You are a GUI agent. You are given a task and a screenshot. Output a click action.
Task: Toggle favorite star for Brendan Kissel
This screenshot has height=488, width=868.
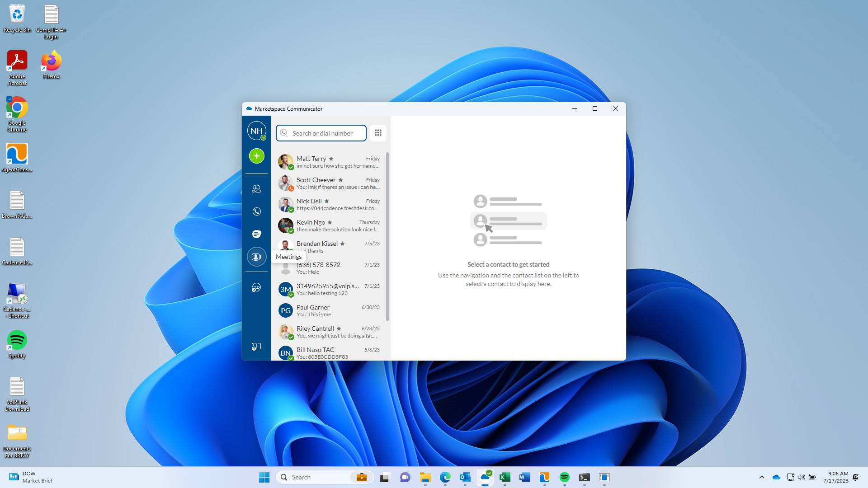pyautogui.click(x=342, y=244)
